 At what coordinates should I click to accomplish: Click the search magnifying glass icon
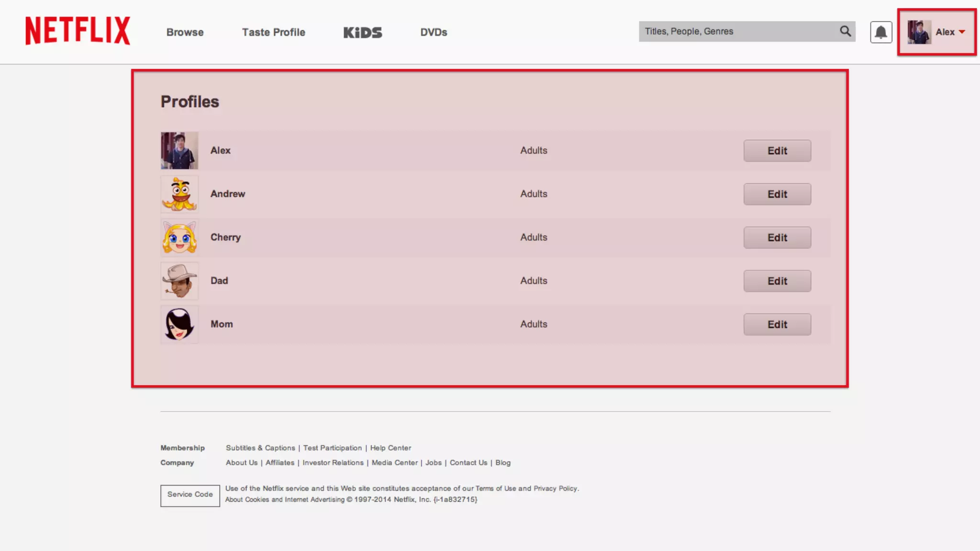pyautogui.click(x=845, y=32)
